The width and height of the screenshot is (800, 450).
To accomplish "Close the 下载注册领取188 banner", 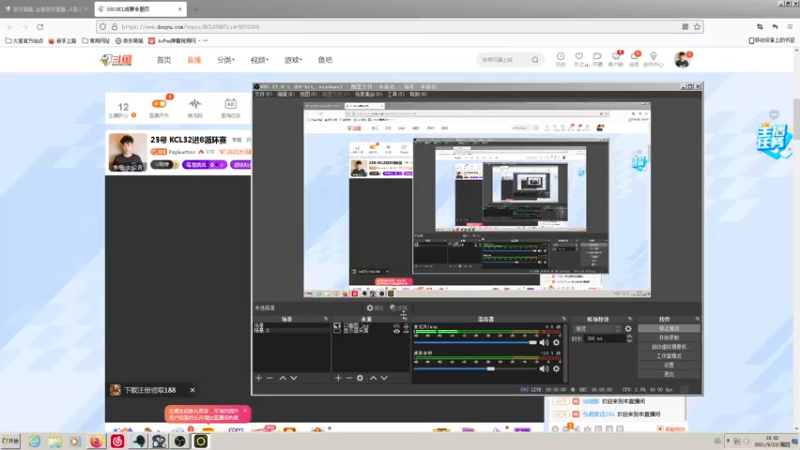I will coord(192,390).
